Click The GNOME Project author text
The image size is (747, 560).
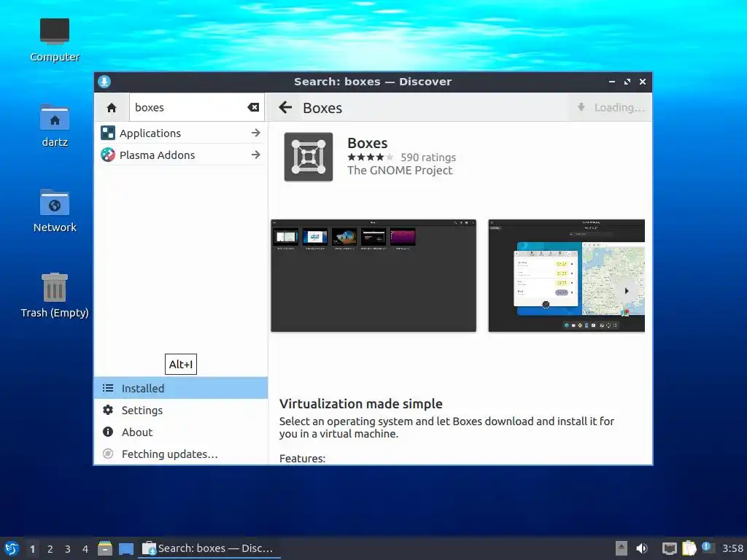[400, 171]
